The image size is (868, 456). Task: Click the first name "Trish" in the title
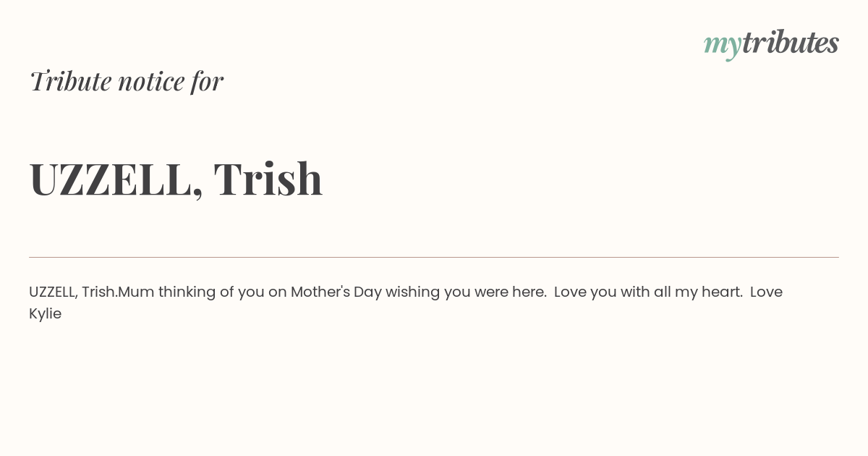coord(268,178)
